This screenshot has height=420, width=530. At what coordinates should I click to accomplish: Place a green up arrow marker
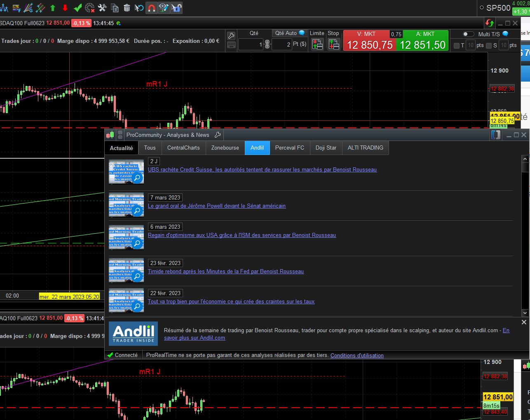[53, 8]
